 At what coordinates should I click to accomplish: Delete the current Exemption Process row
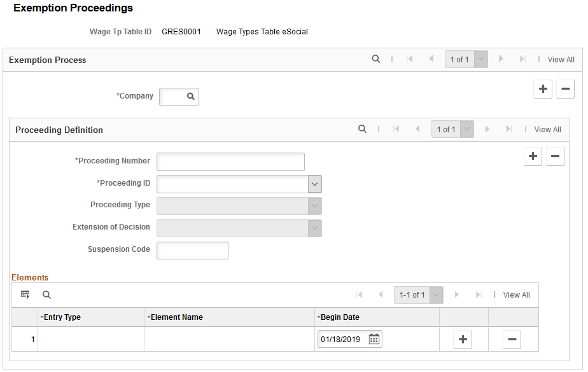566,89
